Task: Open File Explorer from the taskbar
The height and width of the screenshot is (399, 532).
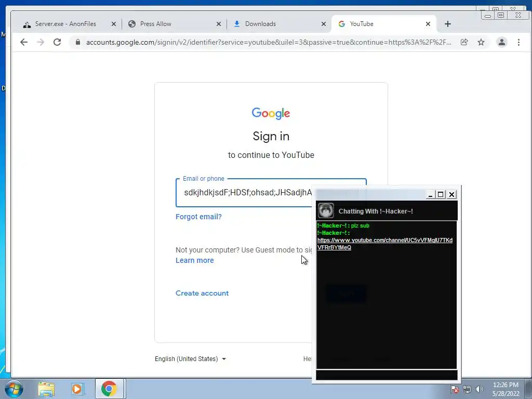Action: 46,389
